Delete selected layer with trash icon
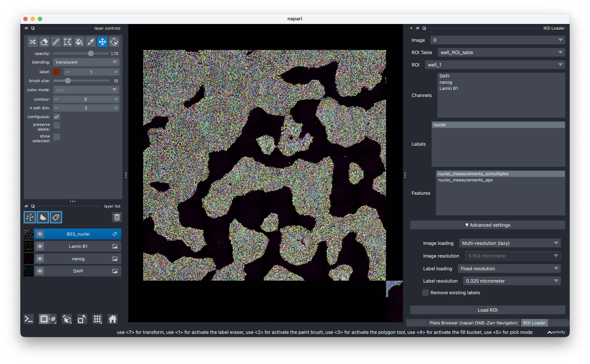 (x=117, y=217)
